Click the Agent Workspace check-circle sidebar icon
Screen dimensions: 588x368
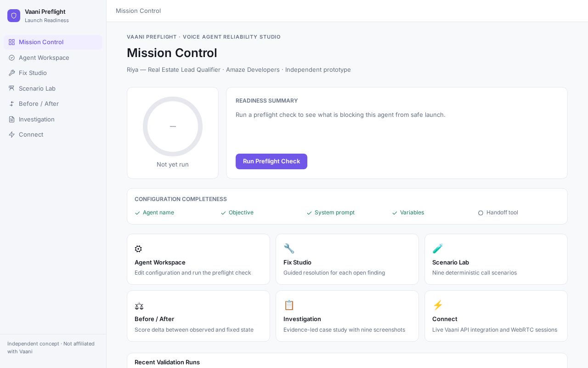tap(12, 57)
